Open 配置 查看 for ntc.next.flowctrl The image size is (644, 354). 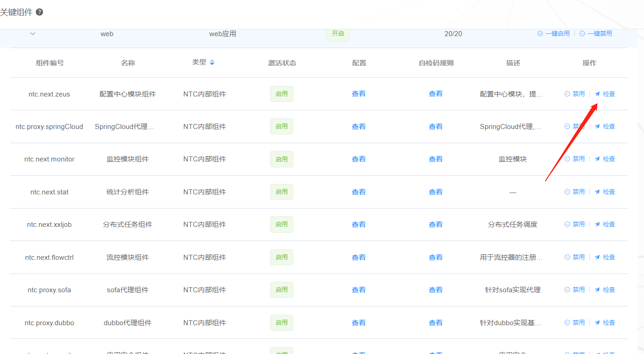click(x=359, y=257)
